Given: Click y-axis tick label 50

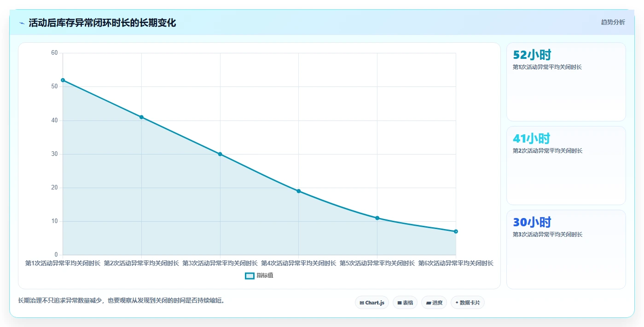Looking at the screenshot, I should pos(54,86).
